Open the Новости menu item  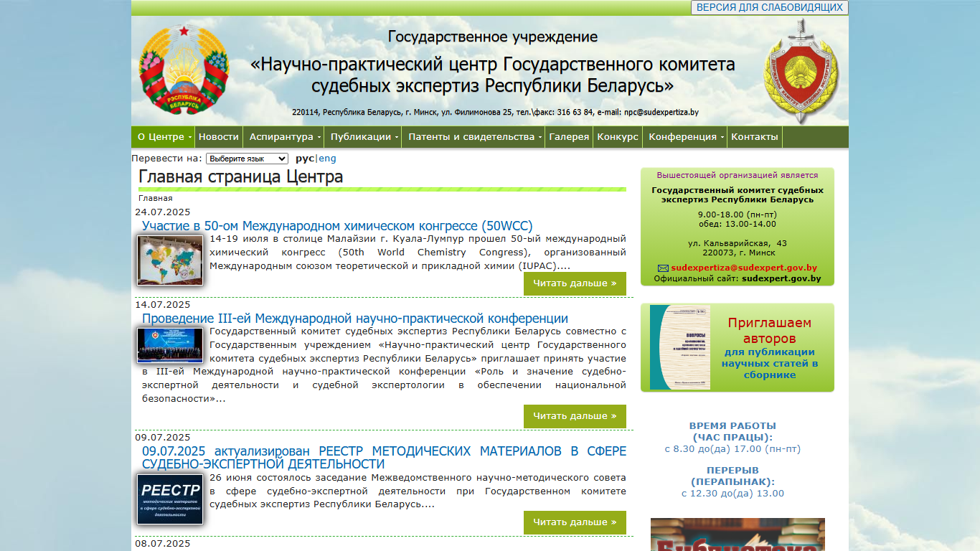pos(219,137)
